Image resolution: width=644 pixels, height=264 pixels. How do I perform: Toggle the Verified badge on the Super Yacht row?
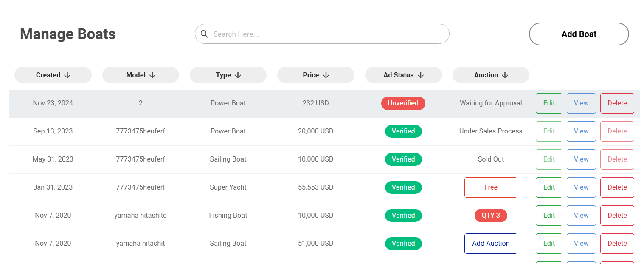tap(403, 187)
